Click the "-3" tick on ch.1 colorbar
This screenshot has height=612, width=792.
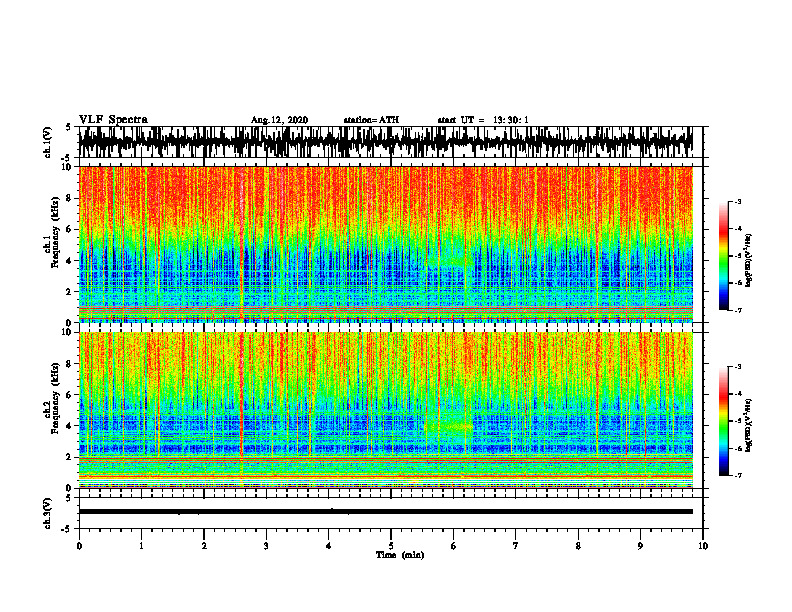(737, 201)
